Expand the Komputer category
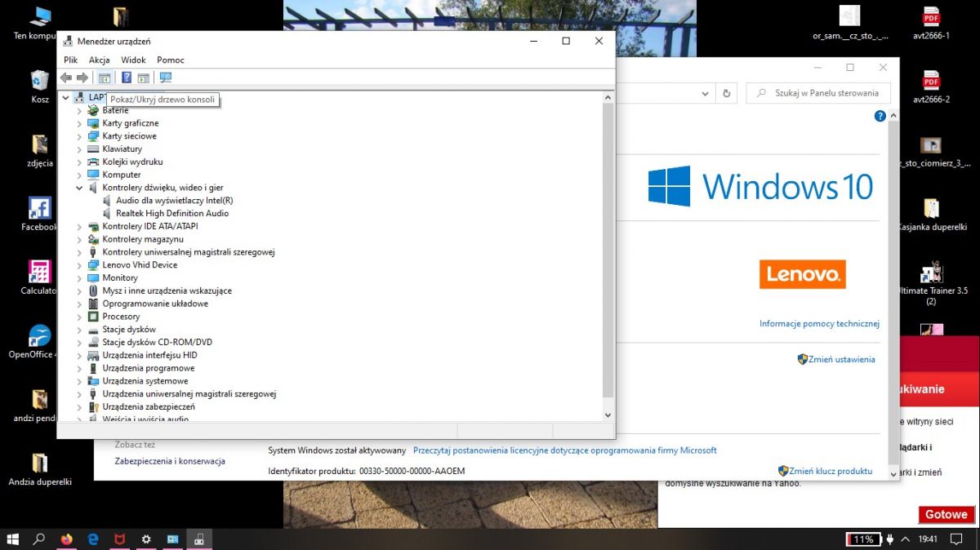 pyautogui.click(x=79, y=175)
